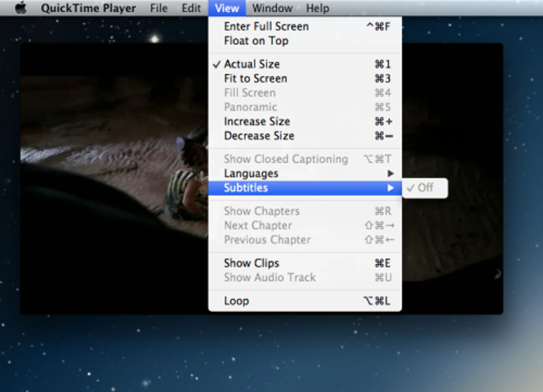
Task: Click Increase Size menu item
Action: pyautogui.click(x=257, y=121)
